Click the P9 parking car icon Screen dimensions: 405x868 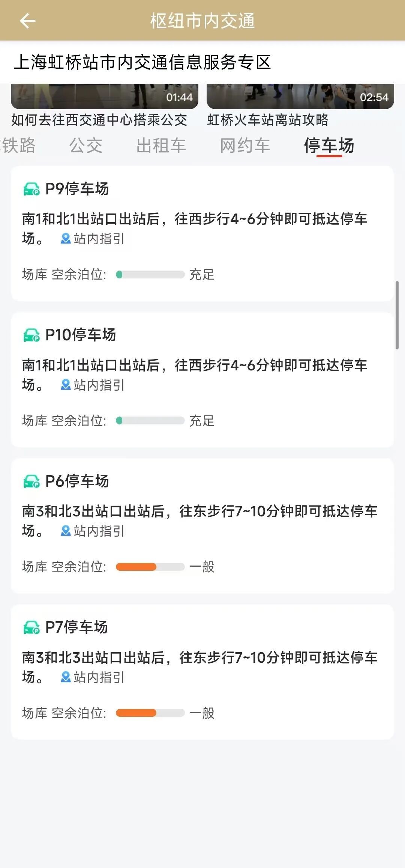pos(31,189)
